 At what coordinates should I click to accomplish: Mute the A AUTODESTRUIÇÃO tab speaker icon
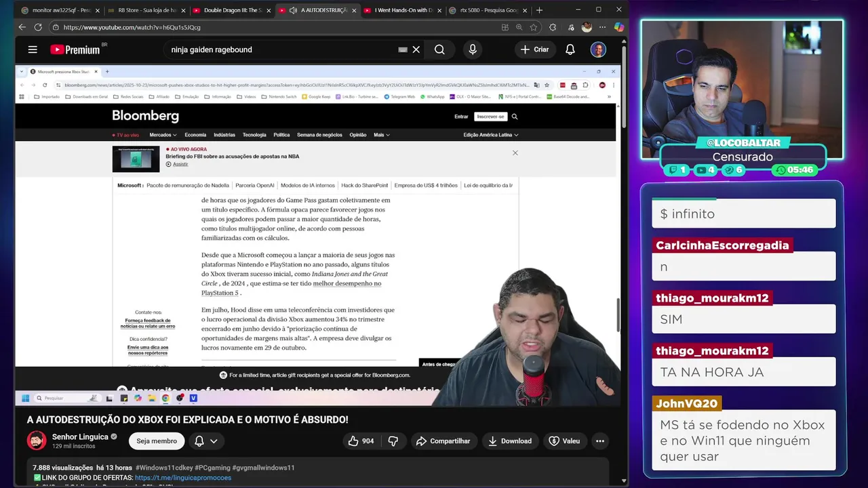tap(293, 10)
